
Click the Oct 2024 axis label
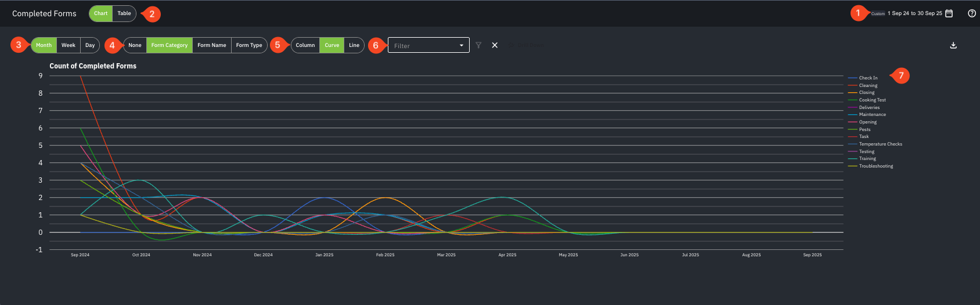click(x=141, y=255)
